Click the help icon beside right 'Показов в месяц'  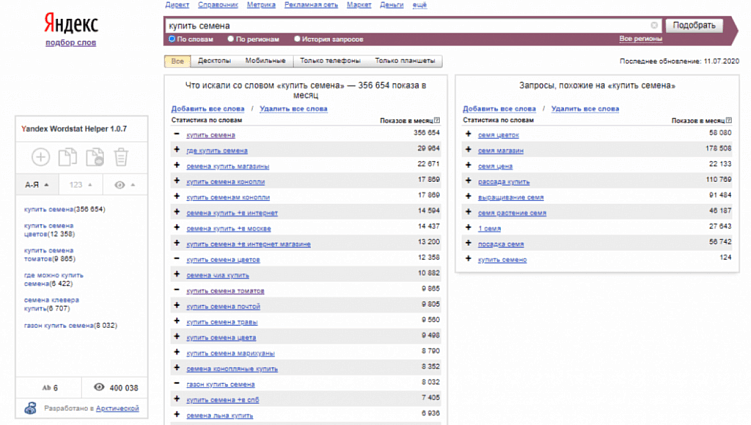pos(728,120)
